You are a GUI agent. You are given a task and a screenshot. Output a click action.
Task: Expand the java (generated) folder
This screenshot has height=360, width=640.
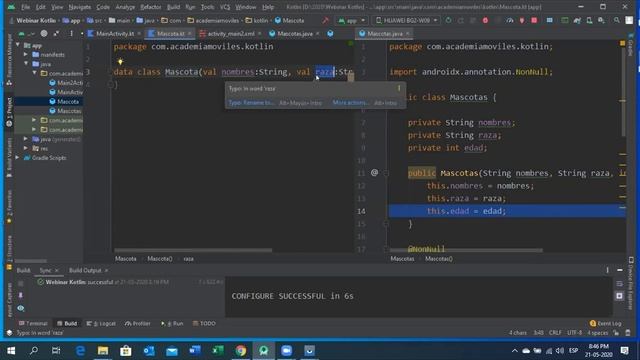26,139
